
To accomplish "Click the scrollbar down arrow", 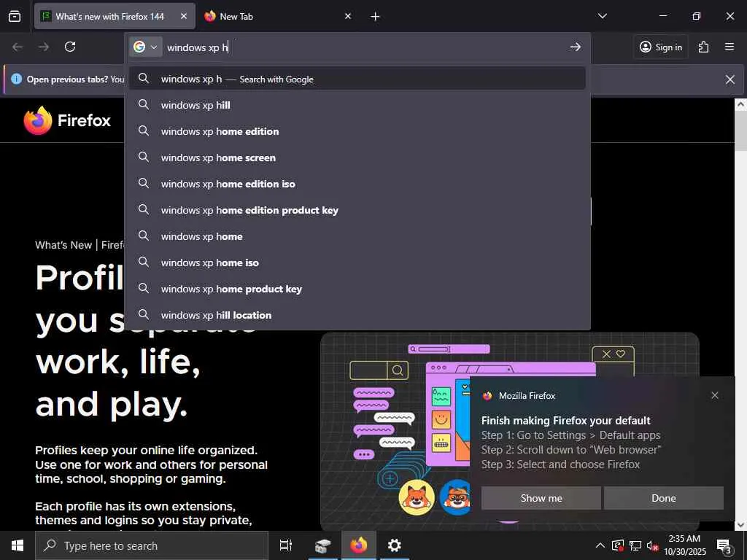I will 741,525.
